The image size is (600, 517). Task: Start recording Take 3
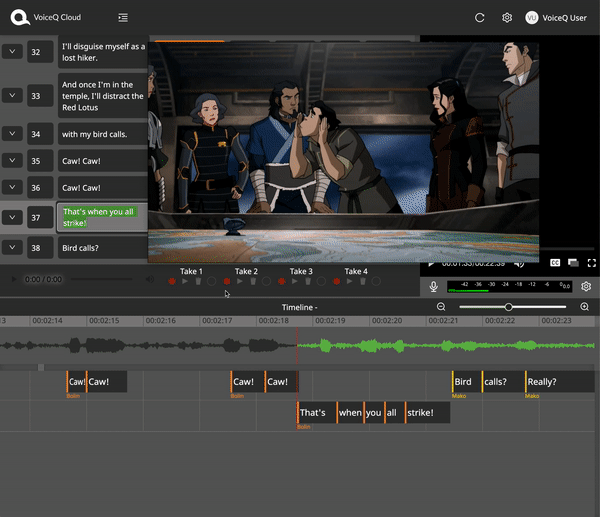pyautogui.click(x=282, y=281)
